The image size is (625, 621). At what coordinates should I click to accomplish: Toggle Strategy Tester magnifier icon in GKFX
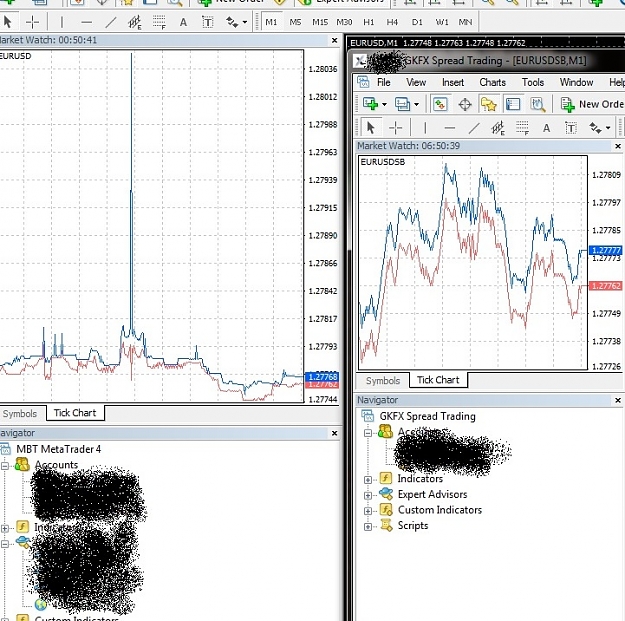[537, 104]
